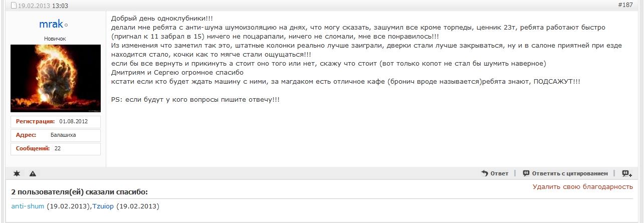The width and height of the screenshot is (644, 223).
Task: Open the Tzuiop user profile
Action: click(103, 206)
